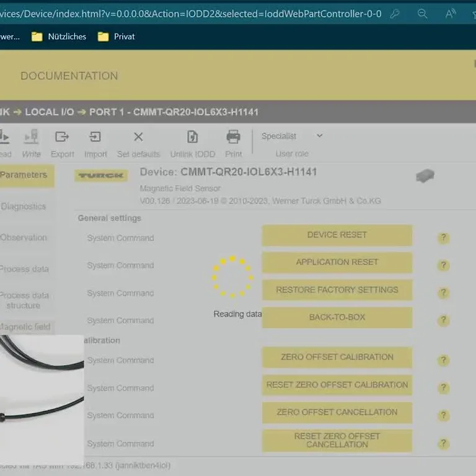The width and height of the screenshot is (476, 476).
Task: Click help icon next to DEVICE RESET
Action: click(x=444, y=238)
